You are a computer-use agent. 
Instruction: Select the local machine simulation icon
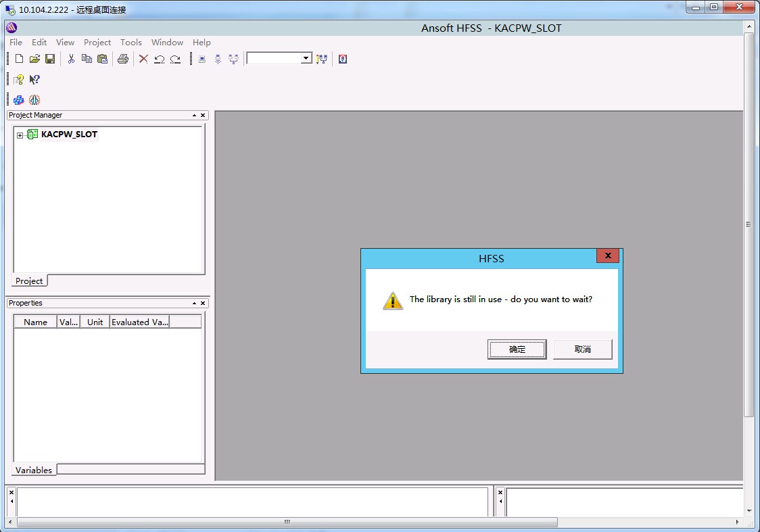click(202, 59)
